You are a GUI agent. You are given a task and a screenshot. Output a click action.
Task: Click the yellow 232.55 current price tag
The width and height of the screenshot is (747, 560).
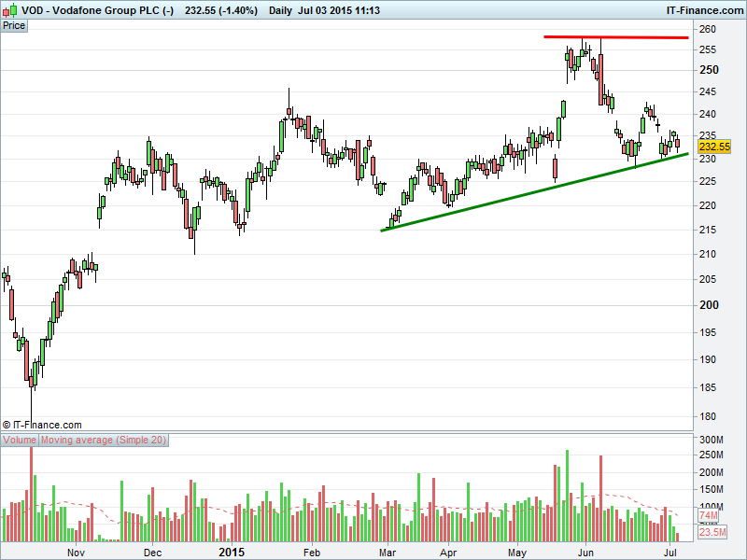[x=713, y=147]
